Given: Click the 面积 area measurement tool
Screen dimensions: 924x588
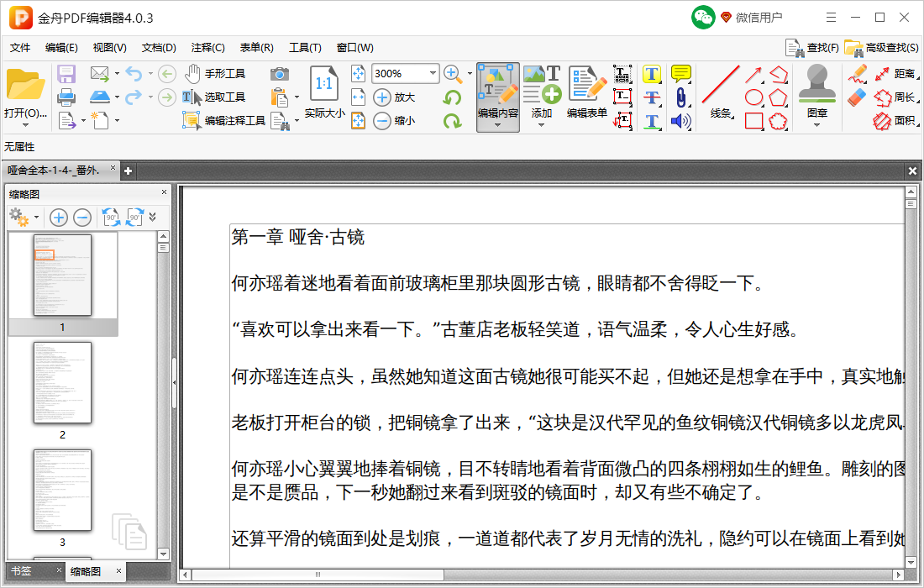Looking at the screenshot, I should point(899,120).
